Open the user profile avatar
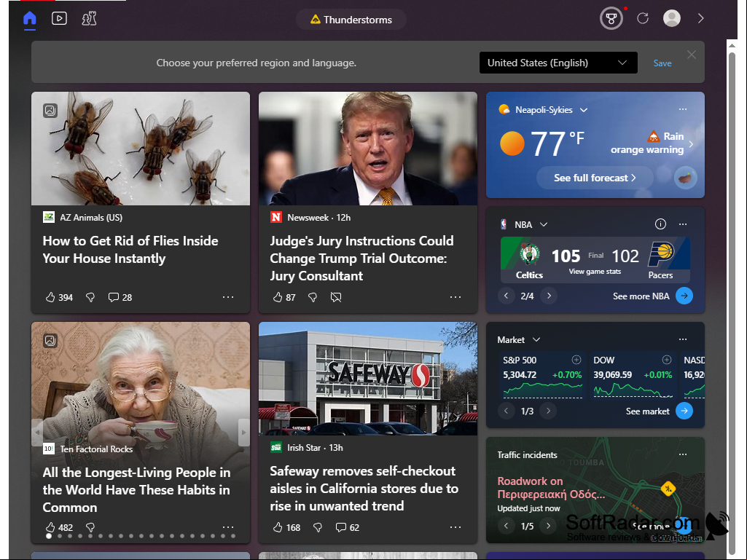The height and width of the screenshot is (560, 747). 672,19
